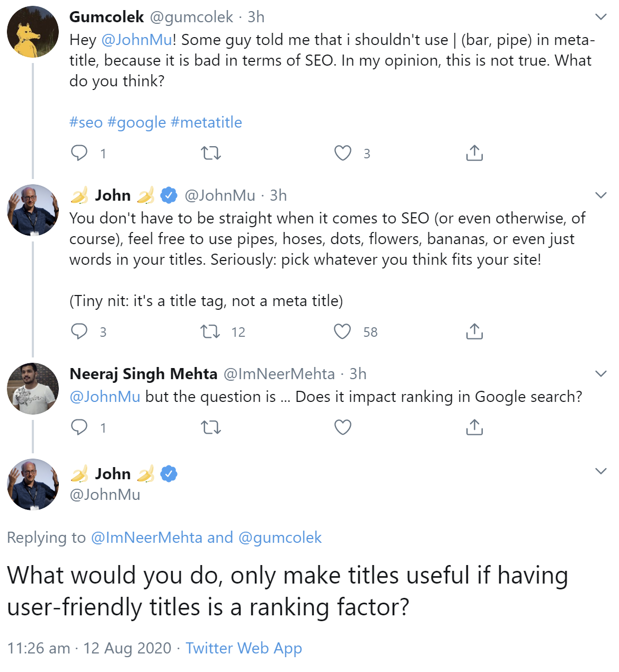The width and height of the screenshot is (619, 672).
Task: Open the caret menu on John's first reply
Action: [600, 195]
